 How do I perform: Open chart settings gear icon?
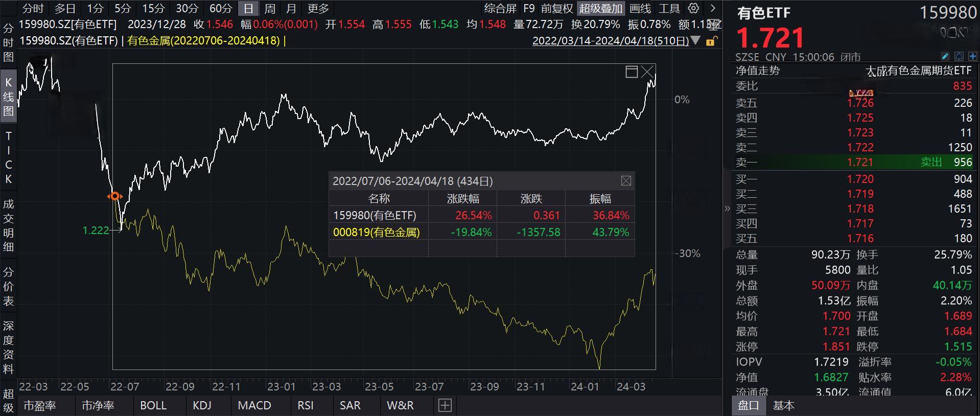point(693,8)
